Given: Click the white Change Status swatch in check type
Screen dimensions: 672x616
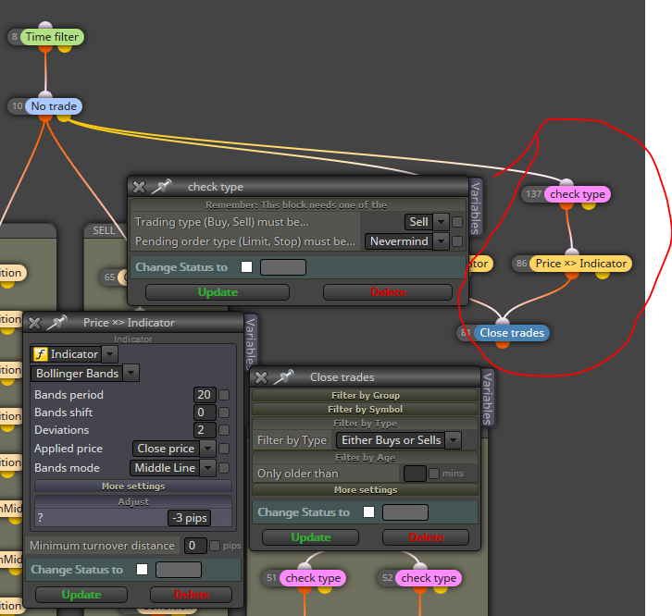Looking at the screenshot, I should [246, 267].
